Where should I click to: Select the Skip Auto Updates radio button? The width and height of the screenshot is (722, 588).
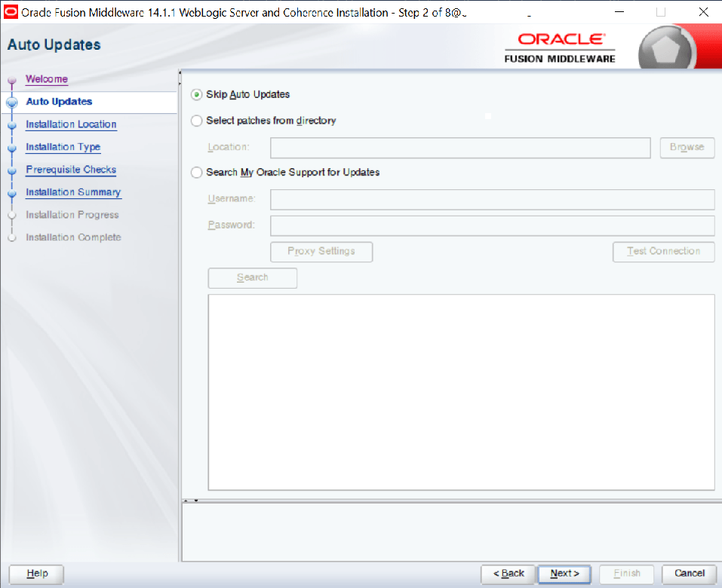[x=196, y=94]
